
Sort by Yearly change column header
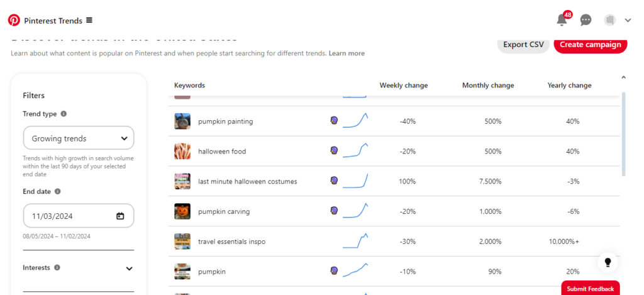(569, 86)
